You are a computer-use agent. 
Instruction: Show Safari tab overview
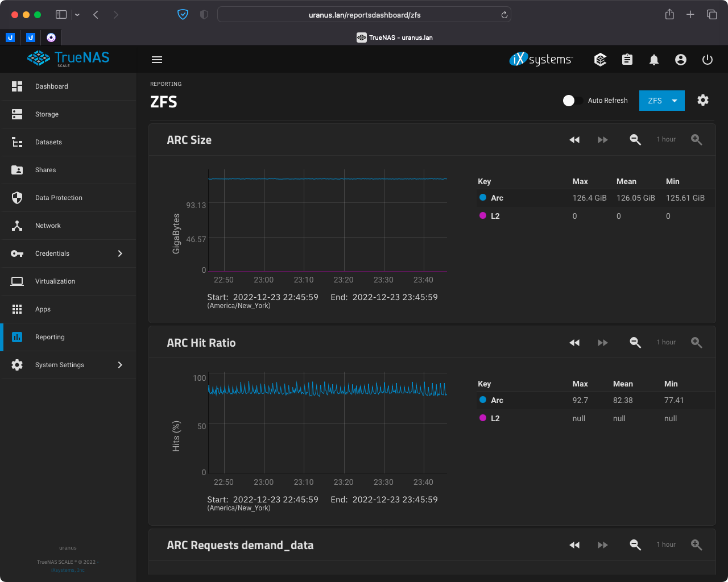coord(712,14)
